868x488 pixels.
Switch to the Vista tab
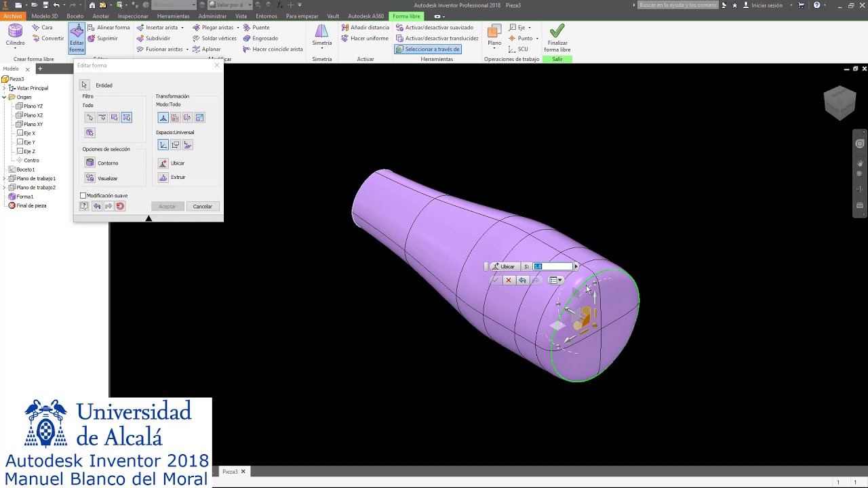[241, 16]
